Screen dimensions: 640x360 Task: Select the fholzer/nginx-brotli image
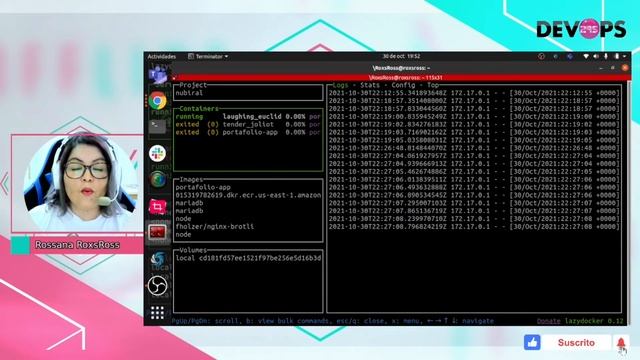tap(215, 227)
